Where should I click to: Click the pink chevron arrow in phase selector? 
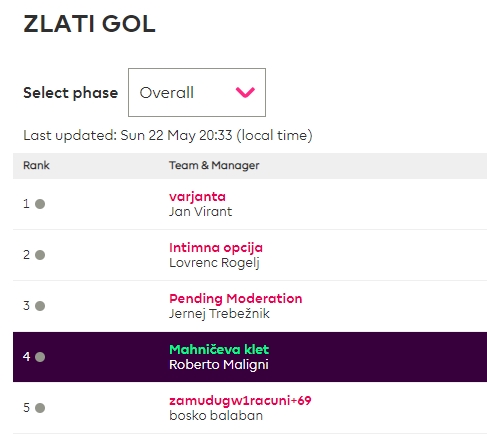click(245, 92)
